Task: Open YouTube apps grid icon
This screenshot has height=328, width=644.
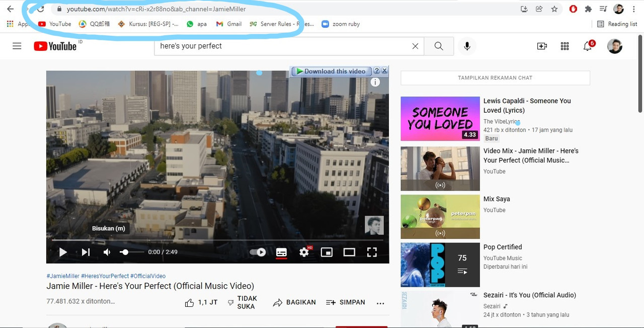Action: pyautogui.click(x=565, y=46)
